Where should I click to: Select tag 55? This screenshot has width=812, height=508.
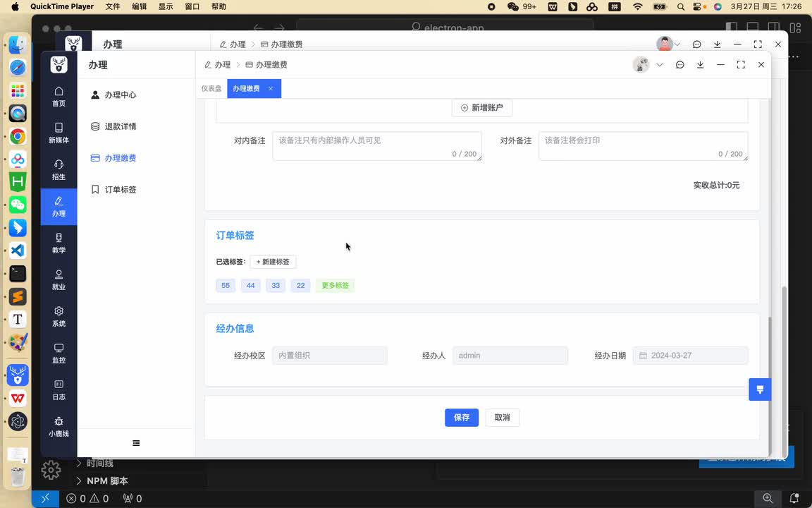226,286
